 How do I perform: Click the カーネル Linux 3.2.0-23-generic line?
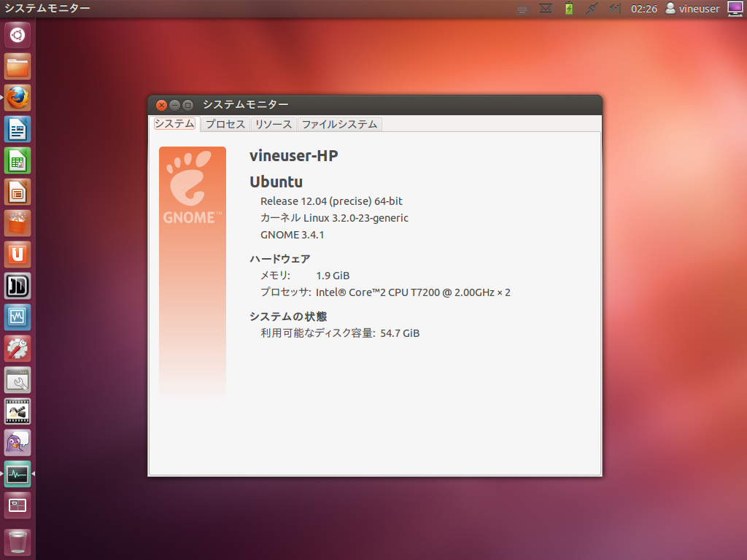[x=334, y=218]
